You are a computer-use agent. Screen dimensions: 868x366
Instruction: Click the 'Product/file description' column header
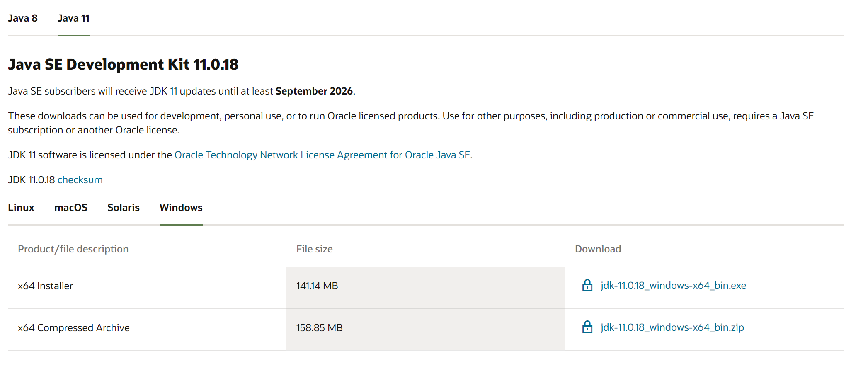coord(73,249)
